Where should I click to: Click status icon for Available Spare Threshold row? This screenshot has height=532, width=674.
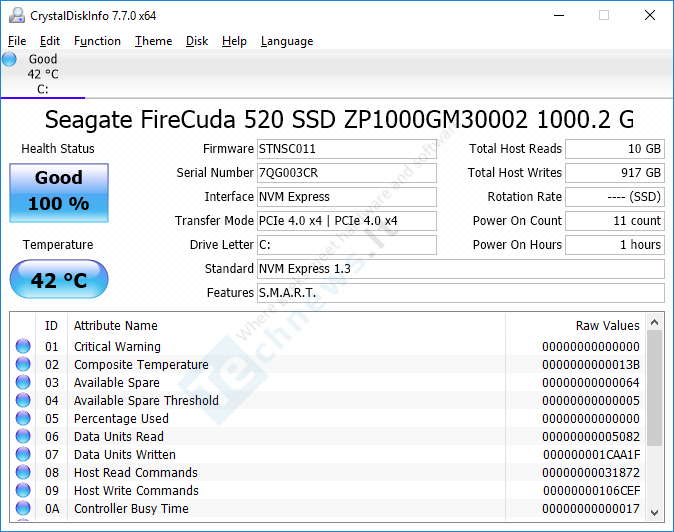tap(23, 400)
